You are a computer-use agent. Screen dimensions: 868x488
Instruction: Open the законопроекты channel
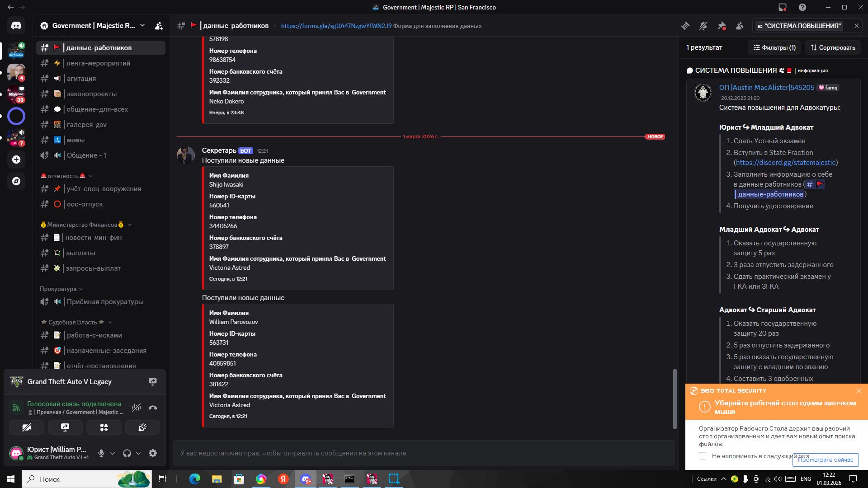tap(91, 94)
